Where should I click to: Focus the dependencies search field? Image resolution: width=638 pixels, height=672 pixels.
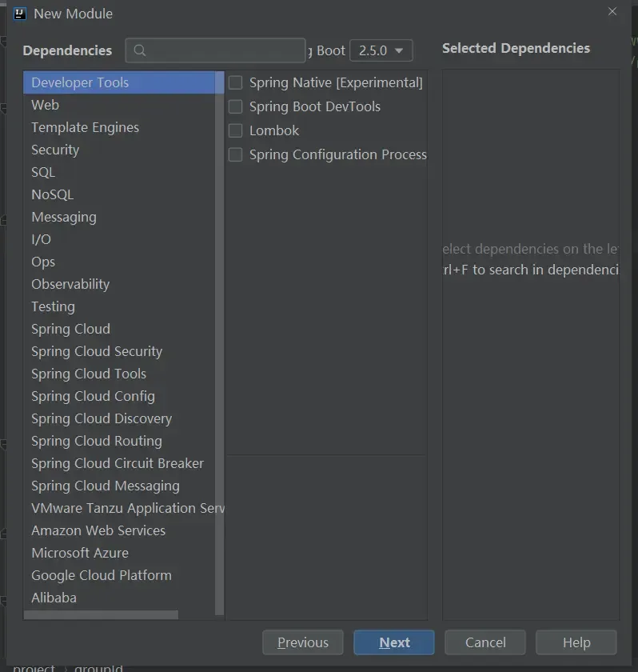[x=225, y=50]
